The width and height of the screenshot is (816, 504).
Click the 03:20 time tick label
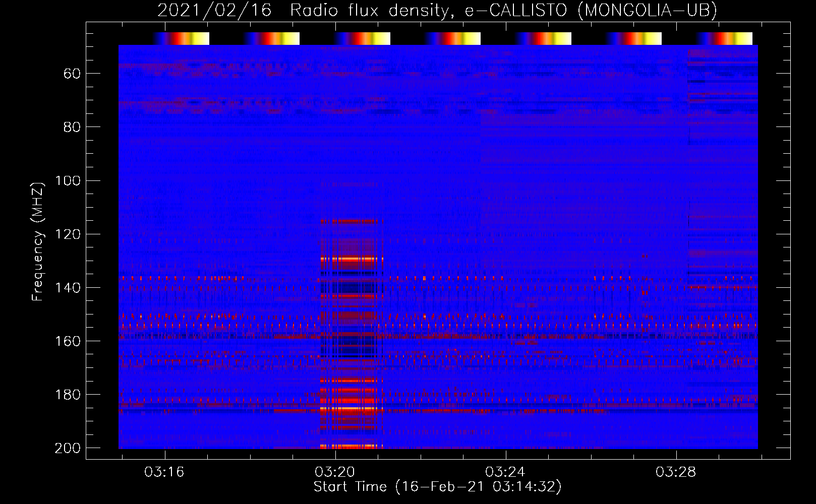coord(335,472)
